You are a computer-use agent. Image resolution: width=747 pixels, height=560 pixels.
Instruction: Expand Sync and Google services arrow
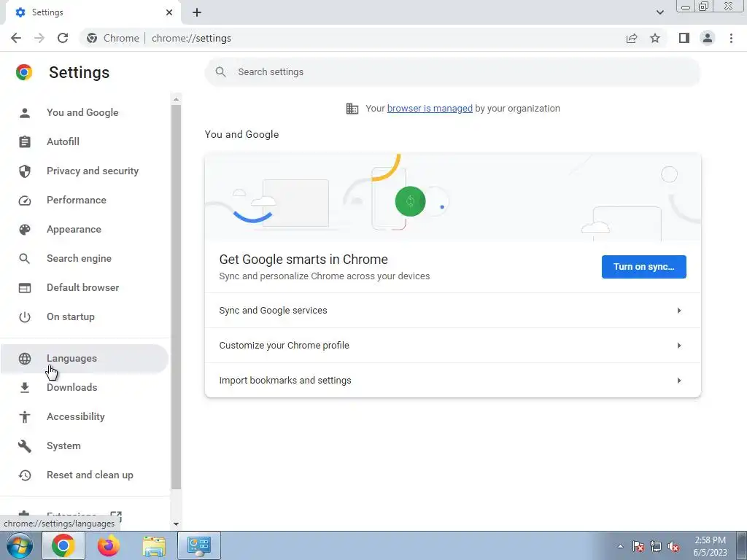[679, 311]
